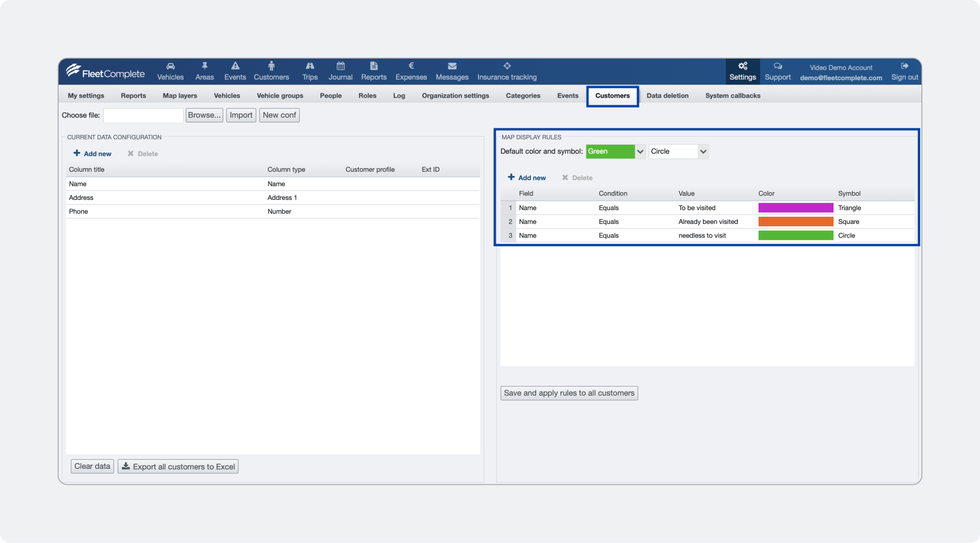Click the Browse... button
This screenshot has width=980, height=543.
pyautogui.click(x=204, y=115)
